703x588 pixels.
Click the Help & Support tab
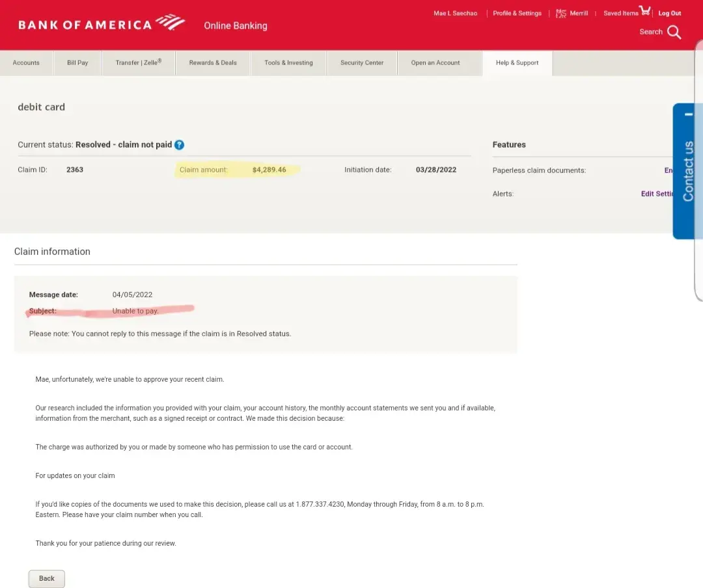pos(517,62)
